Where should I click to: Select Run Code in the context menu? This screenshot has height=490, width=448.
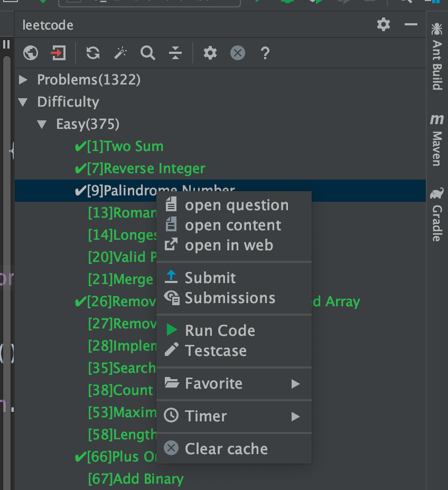click(x=220, y=330)
